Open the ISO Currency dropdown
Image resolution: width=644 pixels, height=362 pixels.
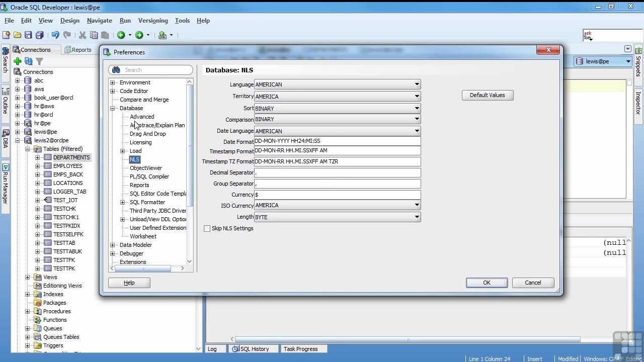click(x=417, y=205)
